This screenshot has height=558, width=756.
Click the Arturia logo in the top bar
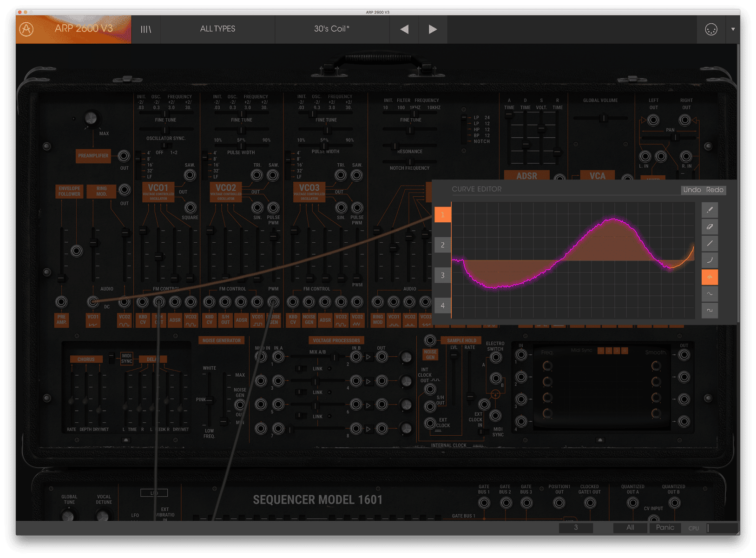26,29
